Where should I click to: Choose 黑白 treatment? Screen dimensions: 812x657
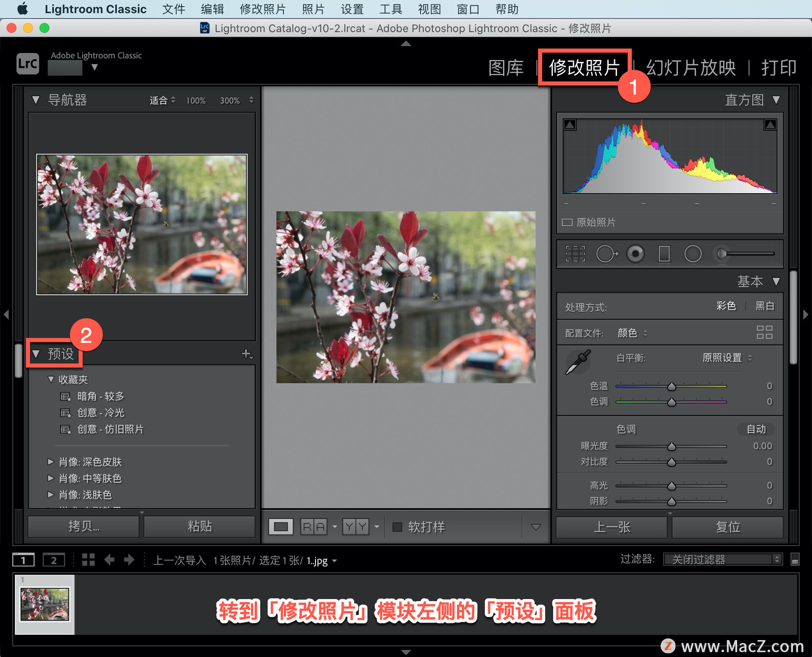(765, 306)
